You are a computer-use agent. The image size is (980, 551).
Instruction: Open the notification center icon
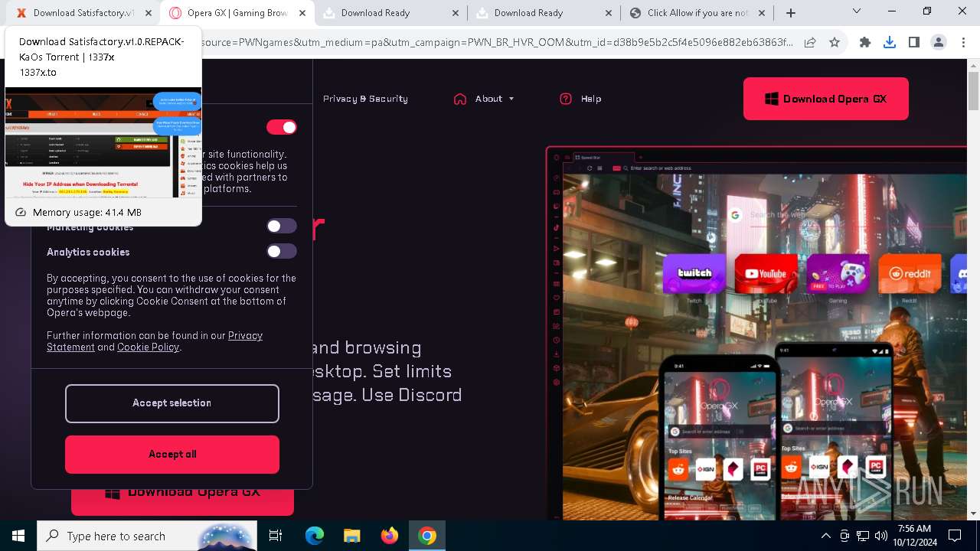[955, 536]
